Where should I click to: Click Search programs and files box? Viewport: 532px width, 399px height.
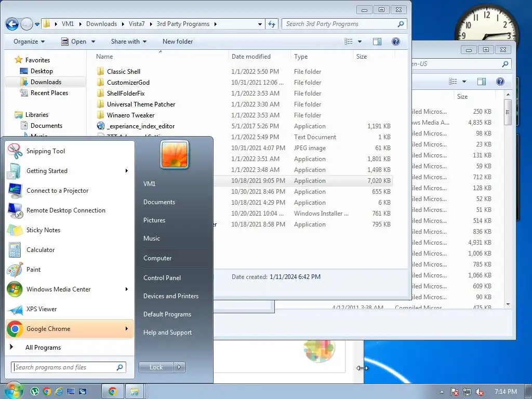click(69, 367)
